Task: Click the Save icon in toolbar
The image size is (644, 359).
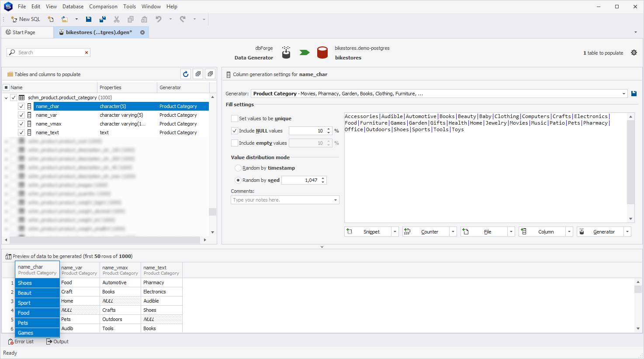Action: (x=89, y=19)
